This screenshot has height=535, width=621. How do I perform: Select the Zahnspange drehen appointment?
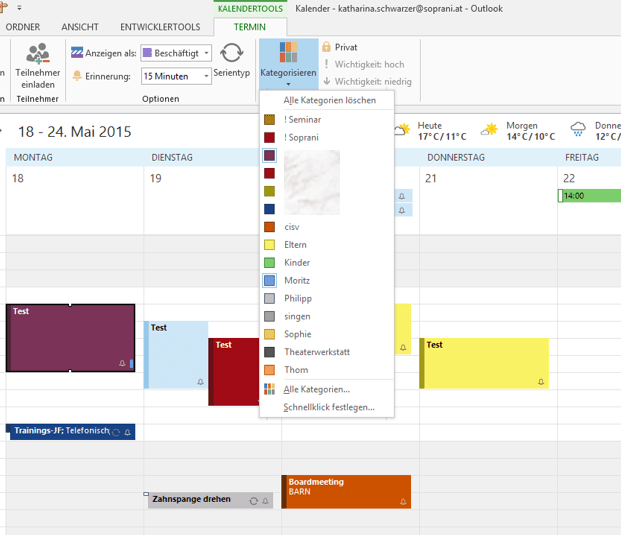pos(209,500)
